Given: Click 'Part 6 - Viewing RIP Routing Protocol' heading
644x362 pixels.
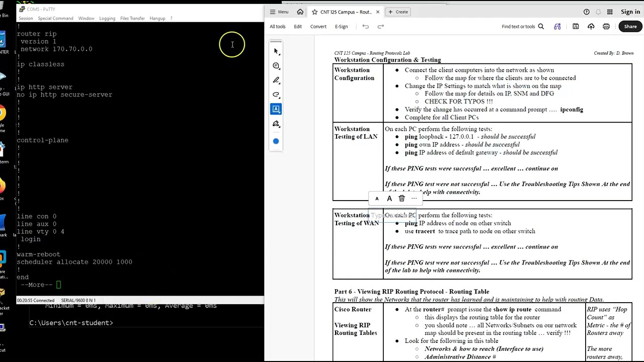Looking at the screenshot, I should point(412,292).
